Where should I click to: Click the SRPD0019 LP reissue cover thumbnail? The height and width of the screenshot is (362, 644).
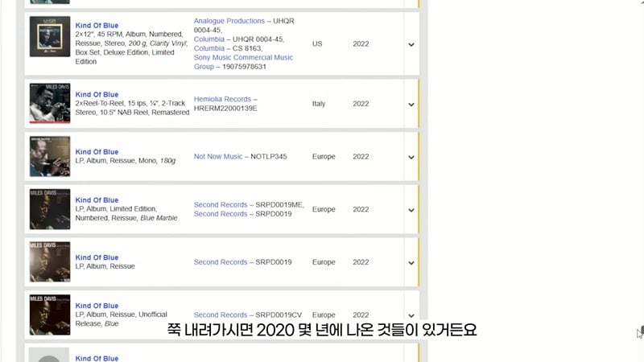point(50,262)
